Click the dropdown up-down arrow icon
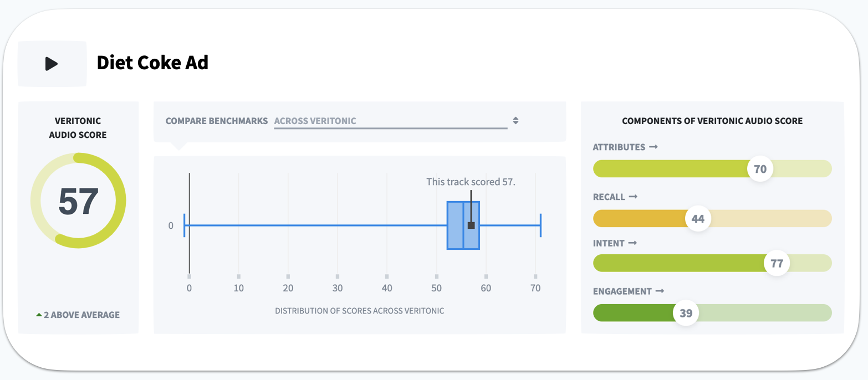This screenshot has height=380, width=868. (x=515, y=121)
